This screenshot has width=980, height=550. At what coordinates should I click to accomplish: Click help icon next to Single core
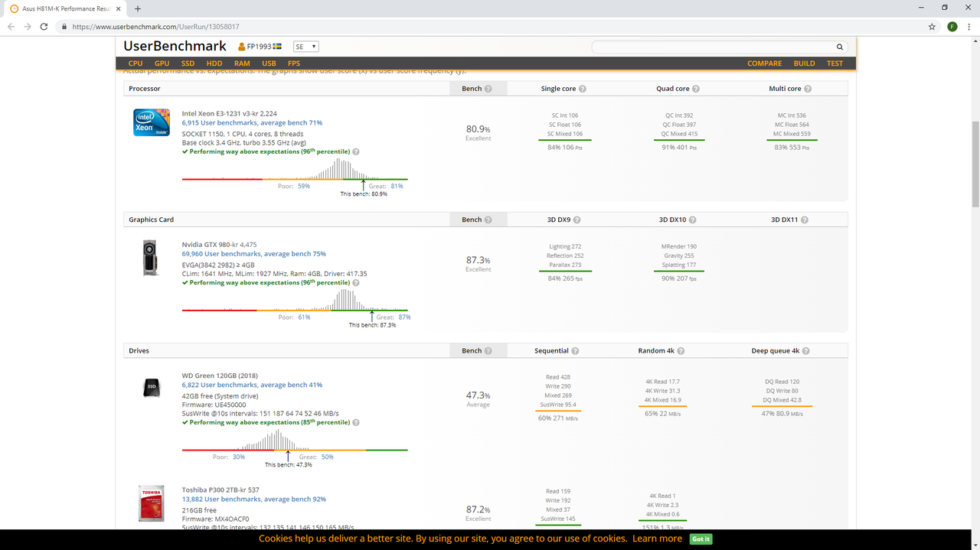point(583,89)
